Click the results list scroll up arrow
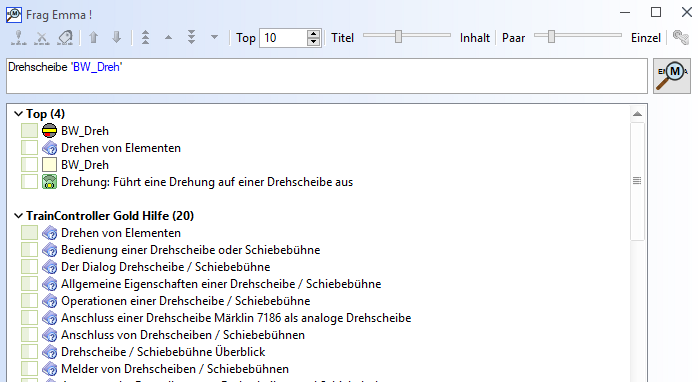The image size is (698, 382). click(x=637, y=114)
